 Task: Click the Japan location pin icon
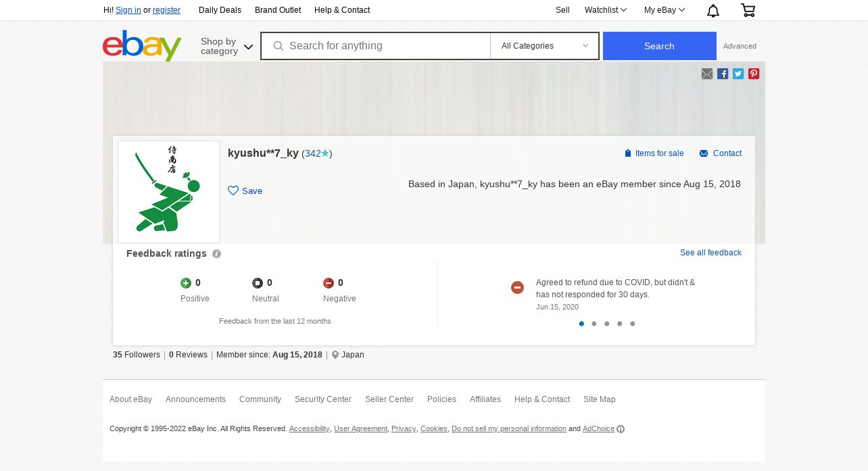[335, 355]
